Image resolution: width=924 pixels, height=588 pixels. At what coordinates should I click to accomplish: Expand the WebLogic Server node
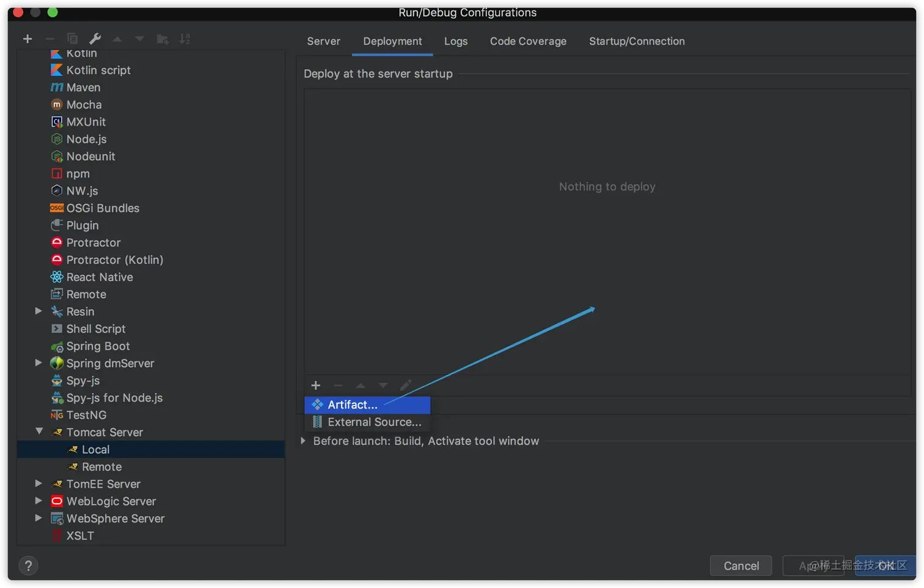click(x=38, y=500)
